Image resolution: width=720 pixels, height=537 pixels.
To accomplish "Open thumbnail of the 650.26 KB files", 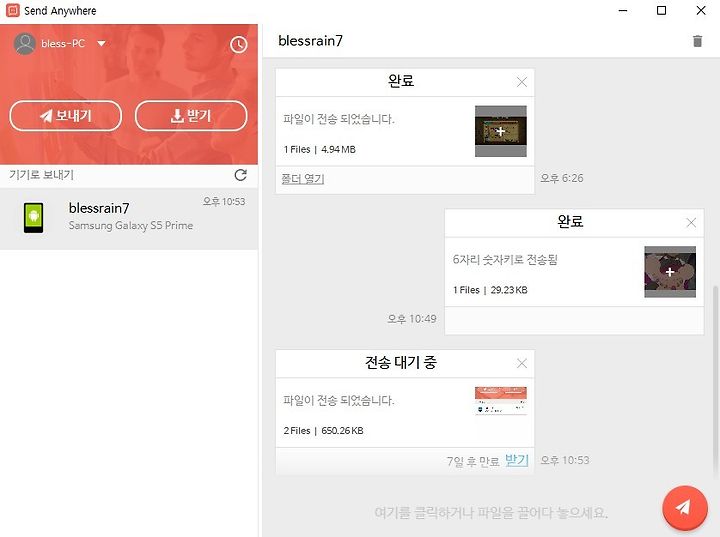I will click(x=501, y=401).
